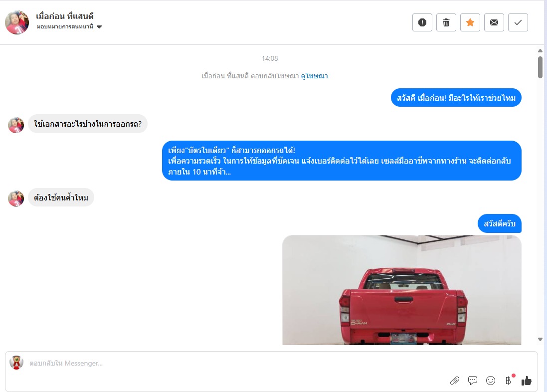This screenshot has height=392, width=547.
Task: Attach a file with paperclip icon
Action: point(455,381)
